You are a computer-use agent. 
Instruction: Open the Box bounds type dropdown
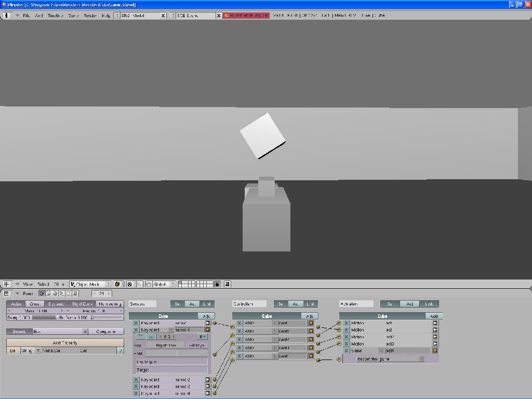pos(60,331)
